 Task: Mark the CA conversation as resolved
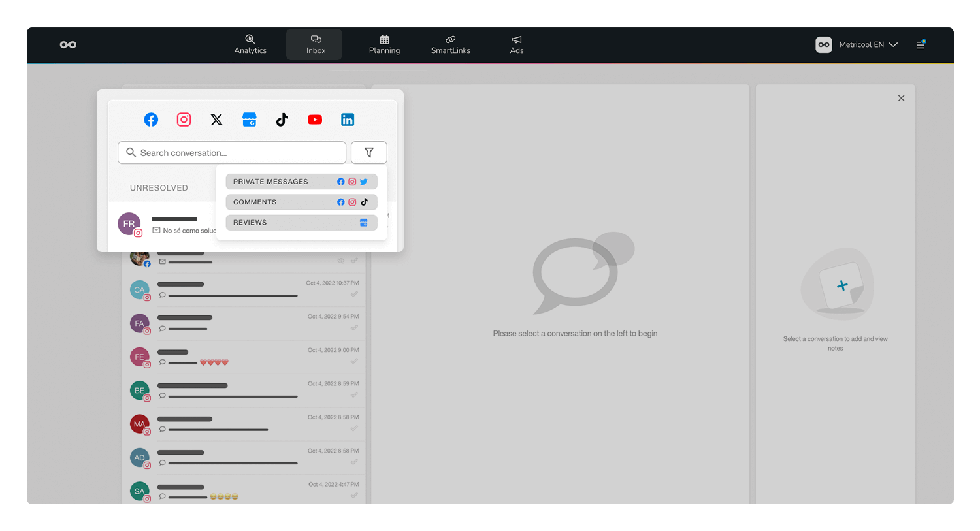(354, 295)
